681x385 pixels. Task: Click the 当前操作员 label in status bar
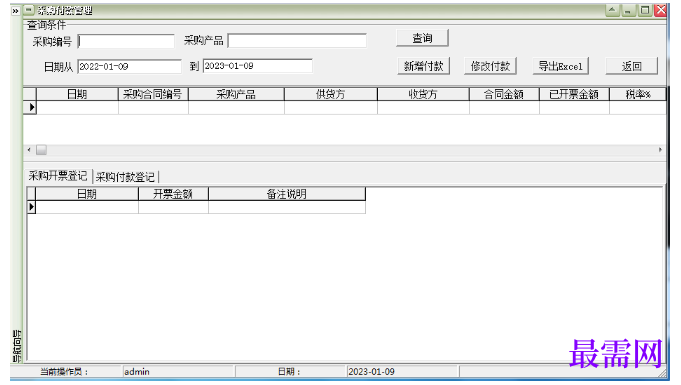pos(64,372)
